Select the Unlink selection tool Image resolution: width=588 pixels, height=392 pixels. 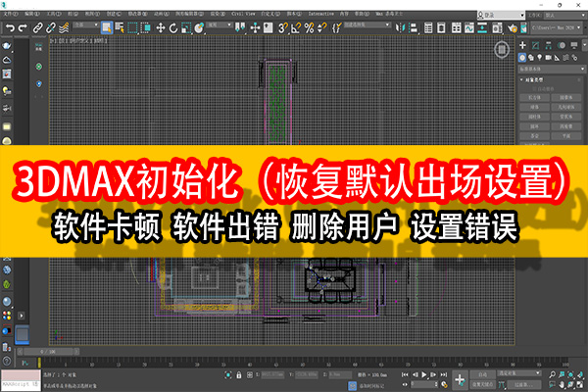click(51, 27)
